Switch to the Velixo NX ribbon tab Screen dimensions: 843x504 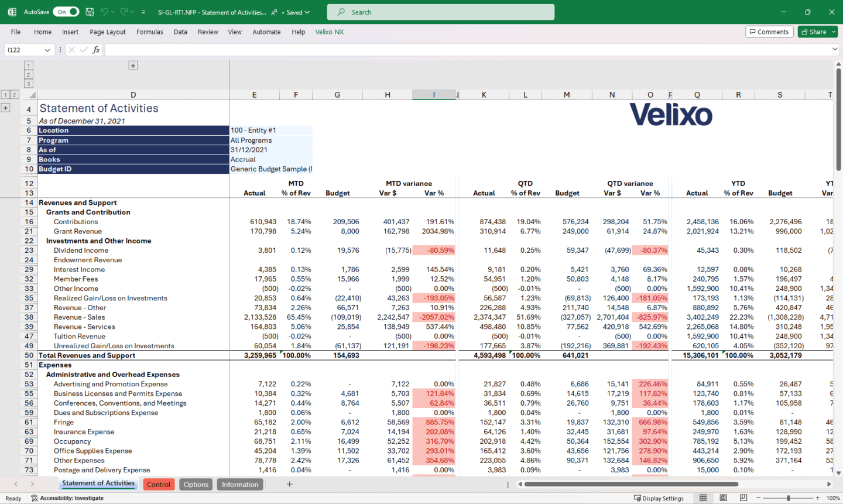[x=329, y=32]
